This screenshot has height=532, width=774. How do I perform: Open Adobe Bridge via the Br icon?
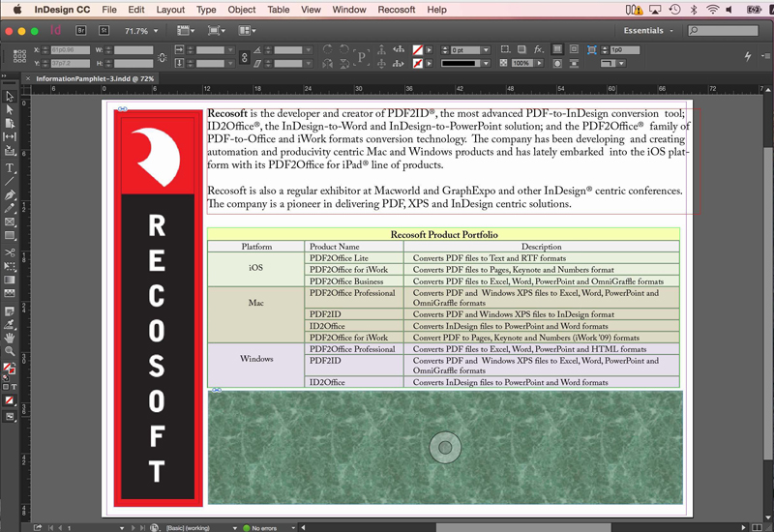pyautogui.click(x=79, y=31)
